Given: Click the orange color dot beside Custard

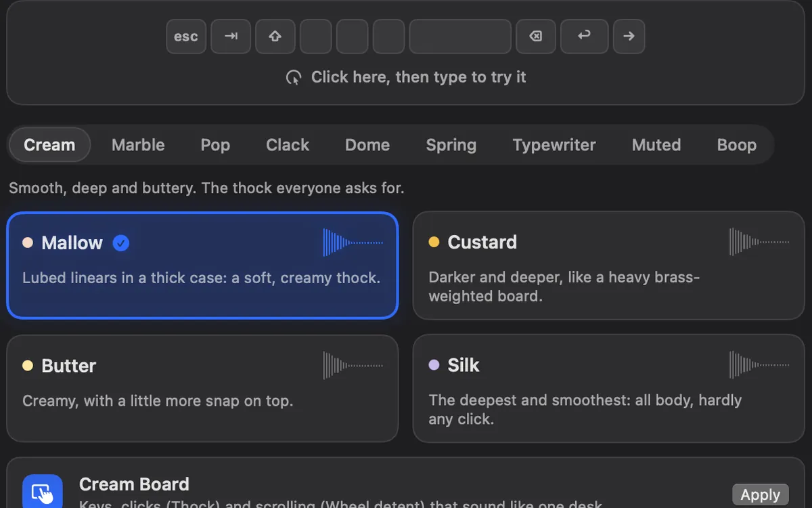Looking at the screenshot, I should (434, 242).
